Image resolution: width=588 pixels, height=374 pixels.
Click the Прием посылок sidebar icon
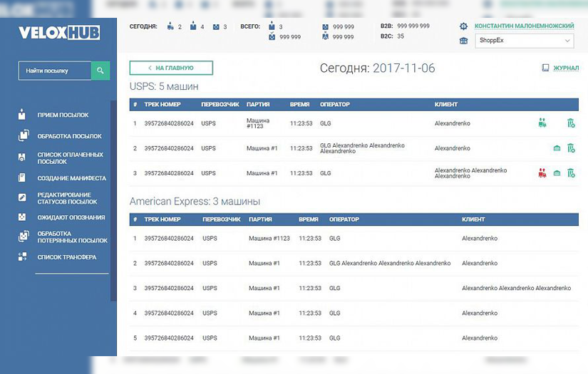coord(22,115)
